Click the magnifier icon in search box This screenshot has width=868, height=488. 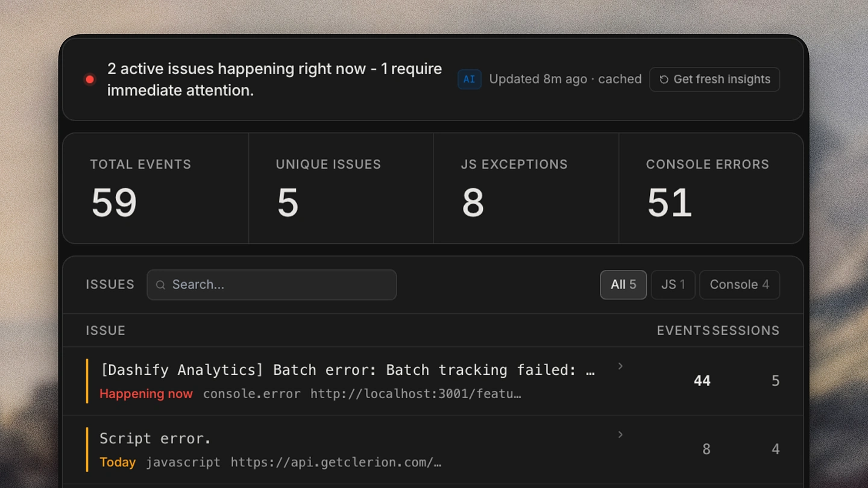(x=160, y=285)
